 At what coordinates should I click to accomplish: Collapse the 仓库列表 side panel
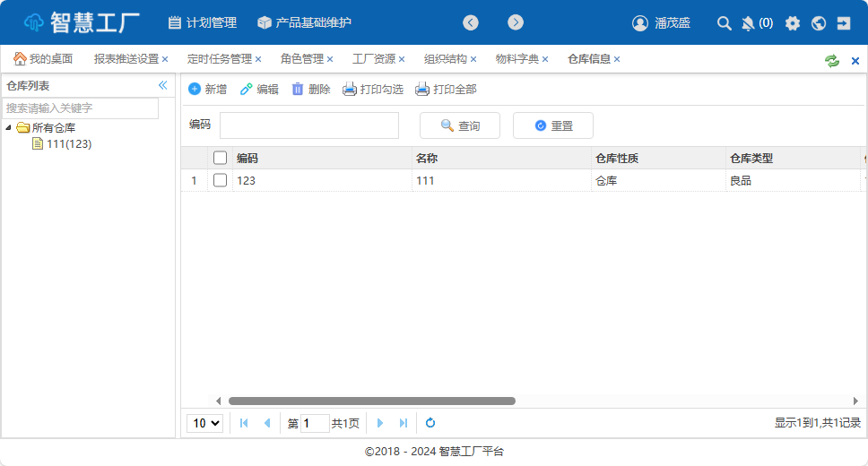click(x=163, y=85)
